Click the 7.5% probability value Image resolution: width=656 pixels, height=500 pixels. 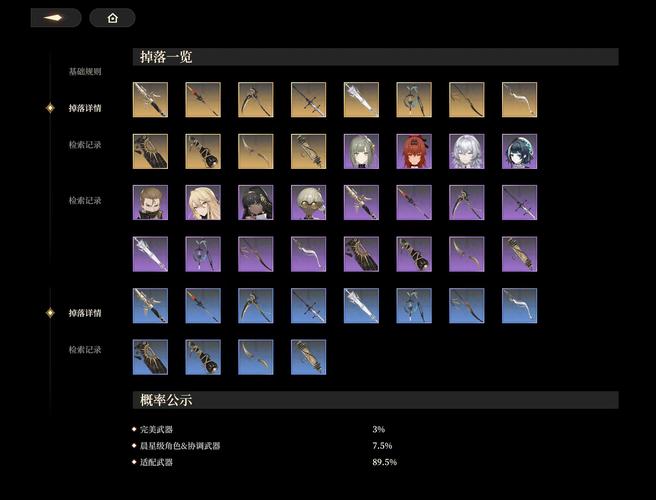(x=382, y=446)
